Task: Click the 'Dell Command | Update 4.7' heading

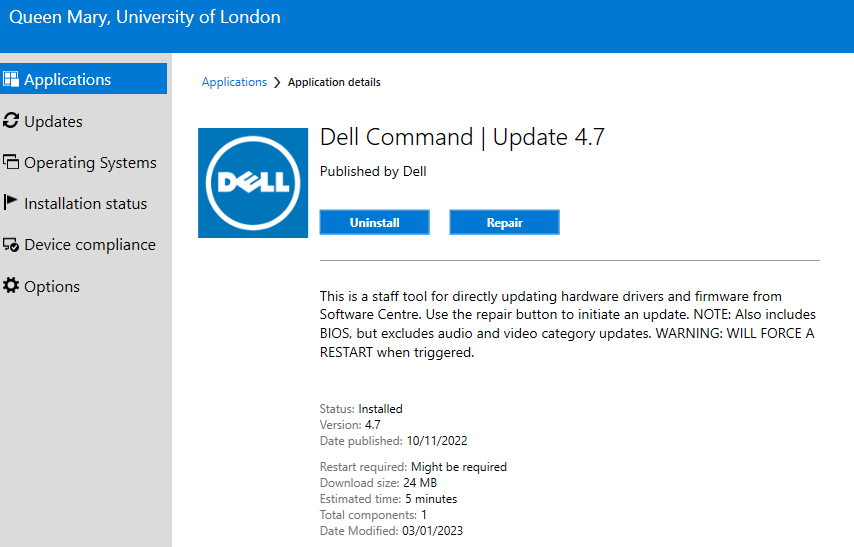Action: tap(462, 137)
